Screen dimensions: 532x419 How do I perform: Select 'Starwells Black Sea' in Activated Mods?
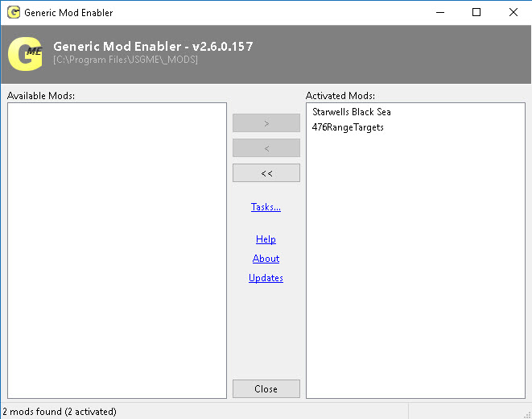coord(352,112)
